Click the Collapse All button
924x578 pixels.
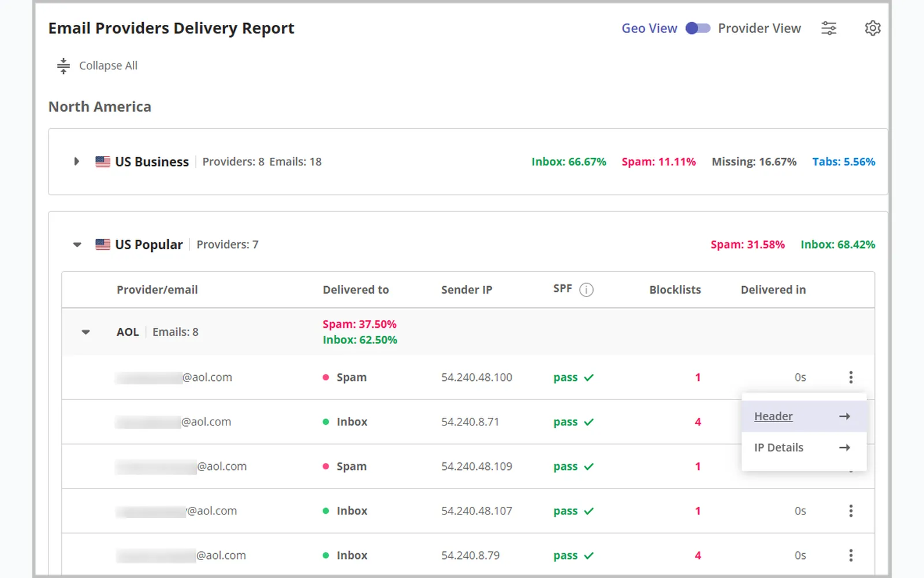pyautogui.click(x=97, y=66)
